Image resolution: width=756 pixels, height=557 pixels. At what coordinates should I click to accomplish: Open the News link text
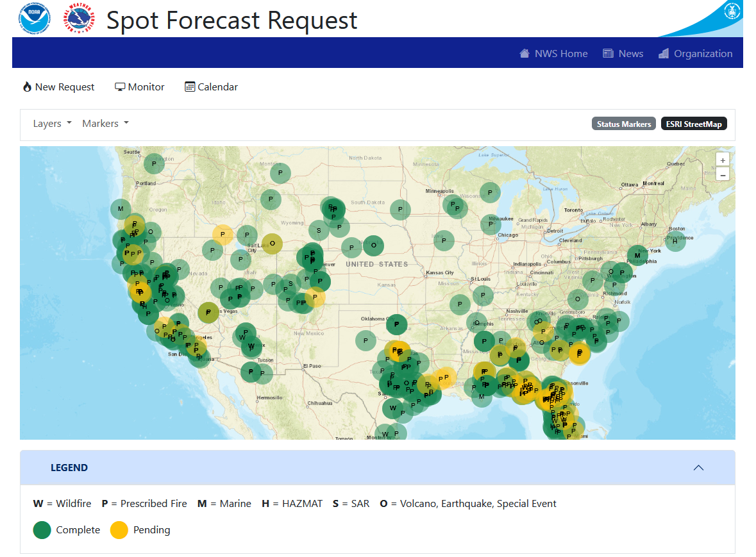[x=631, y=54]
